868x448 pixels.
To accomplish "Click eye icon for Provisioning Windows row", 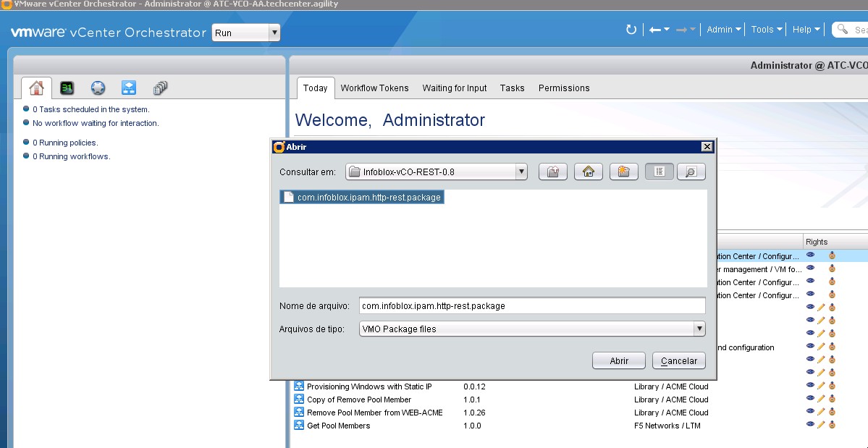I will [810, 385].
